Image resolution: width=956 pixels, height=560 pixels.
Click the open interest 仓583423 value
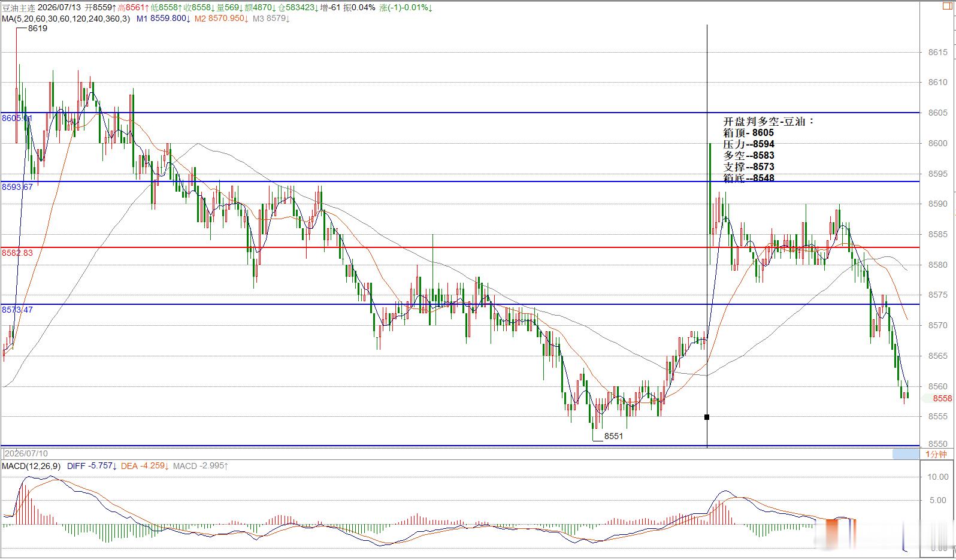[x=298, y=8]
